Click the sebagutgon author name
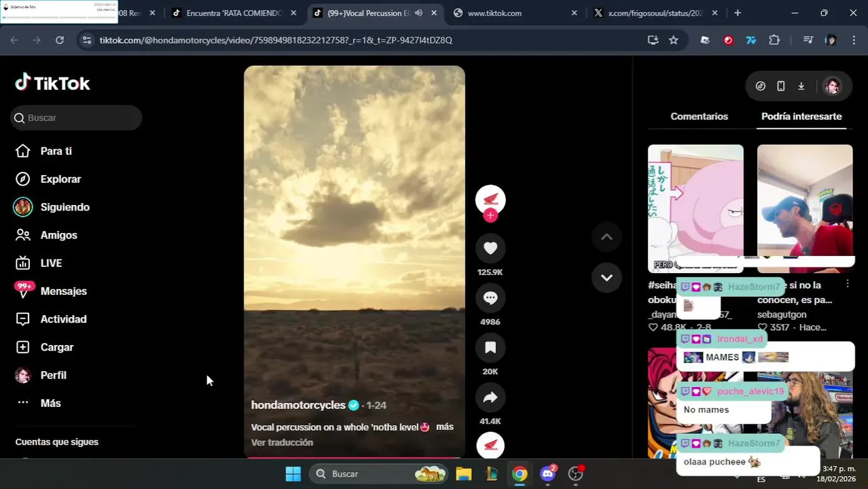Image resolution: width=868 pixels, height=489 pixels. (782, 314)
